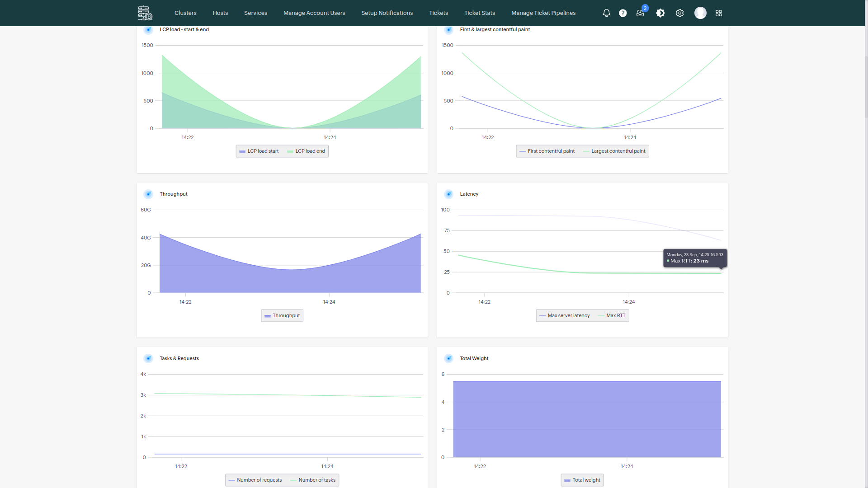Open the inbox icon with badge 2

640,13
